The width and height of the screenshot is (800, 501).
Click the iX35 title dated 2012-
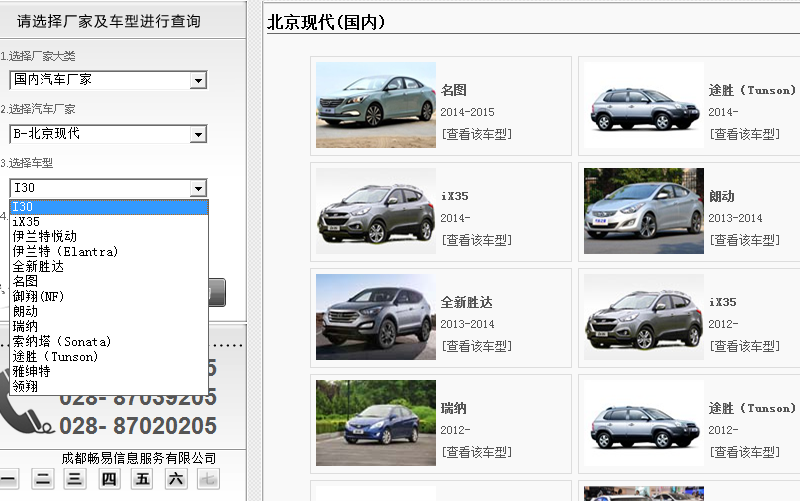[x=722, y=303]
